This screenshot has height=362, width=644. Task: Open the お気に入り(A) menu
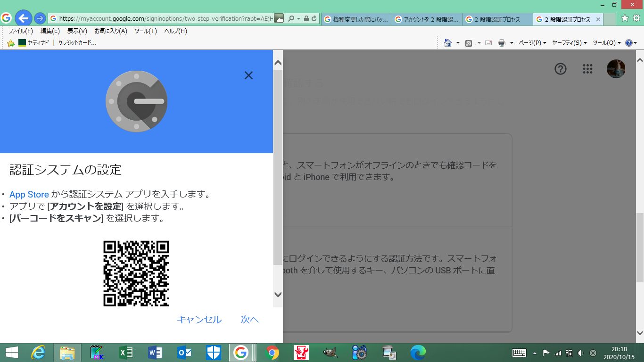point(111,31)
